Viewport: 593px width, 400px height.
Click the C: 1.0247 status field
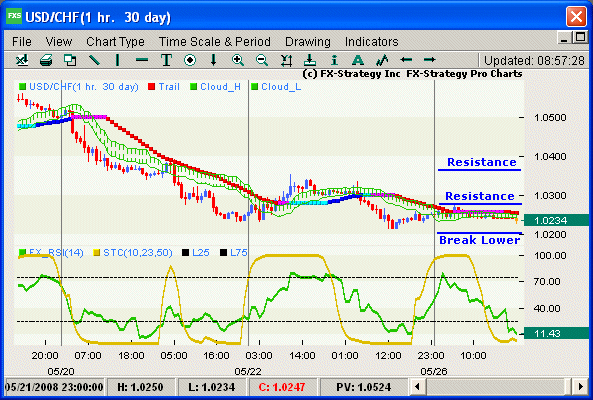coord(282,387)
